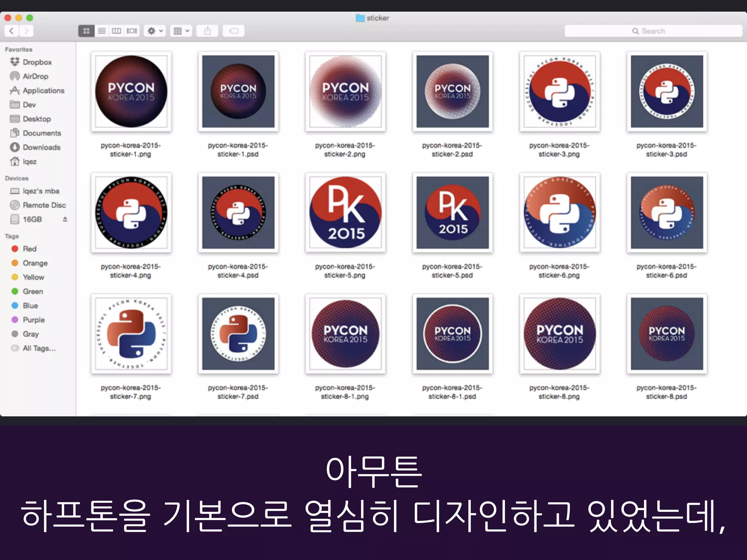
Task: Select lqez's mba device
Action: (35, 191)
